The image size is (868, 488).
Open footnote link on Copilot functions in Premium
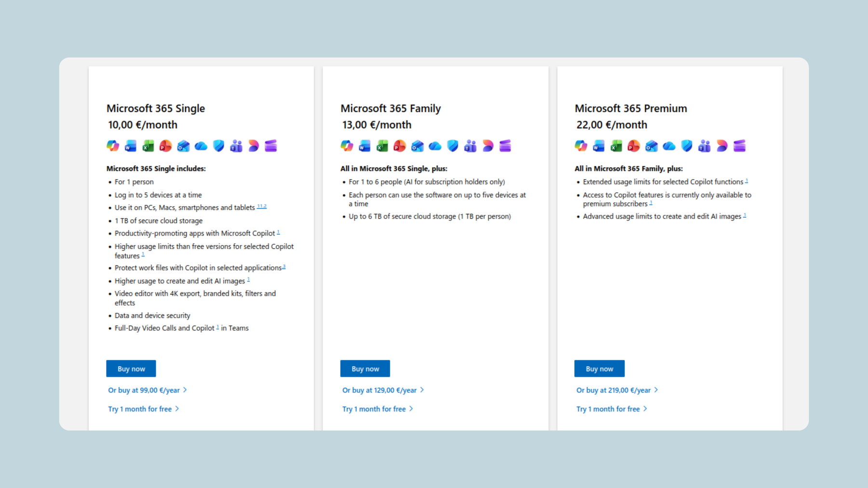tap(746, 180)
